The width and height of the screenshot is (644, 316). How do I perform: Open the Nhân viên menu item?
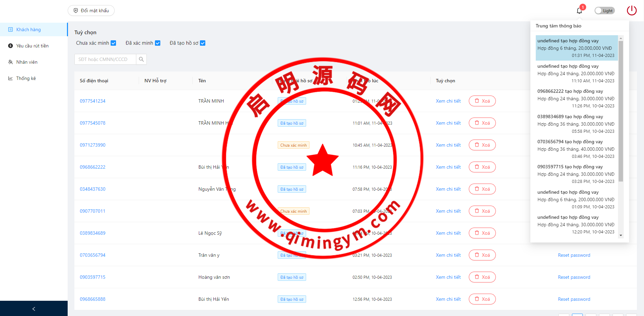[27, 62]
